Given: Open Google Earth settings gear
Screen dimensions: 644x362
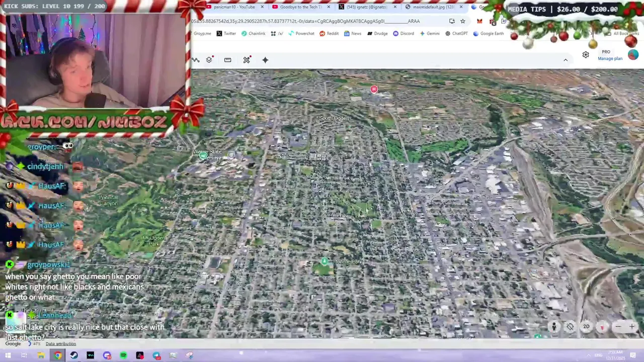Looking at the screenshot, I should click(586, 55).
